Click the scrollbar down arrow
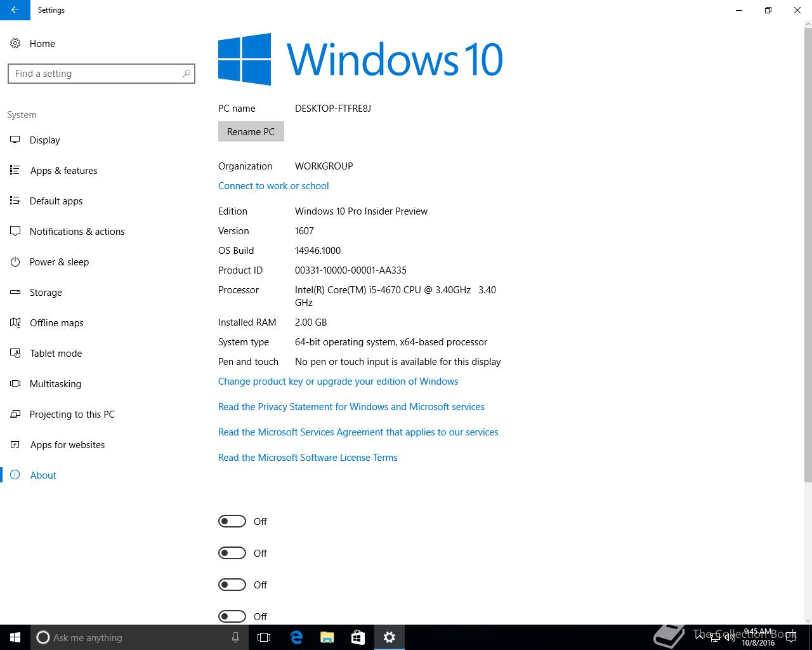This screenshot has height=650, width=812. pos(808,620)
